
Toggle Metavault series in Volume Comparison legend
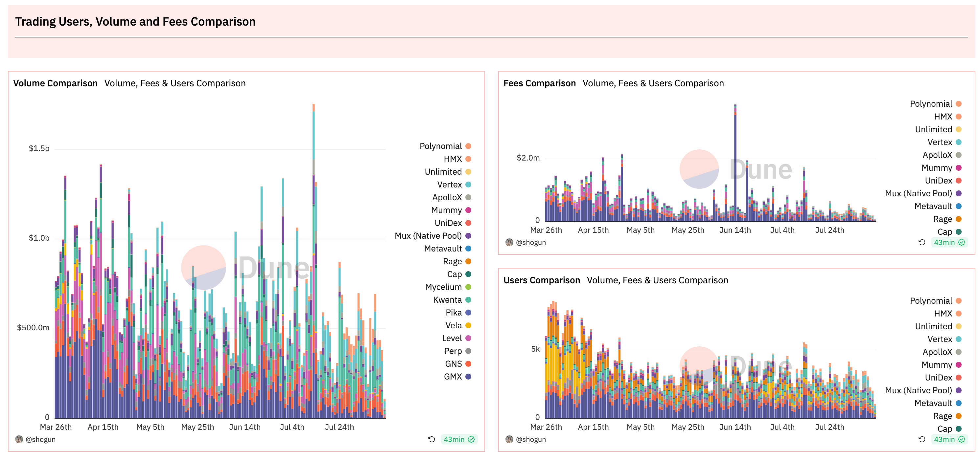click(x=448, y=249)
